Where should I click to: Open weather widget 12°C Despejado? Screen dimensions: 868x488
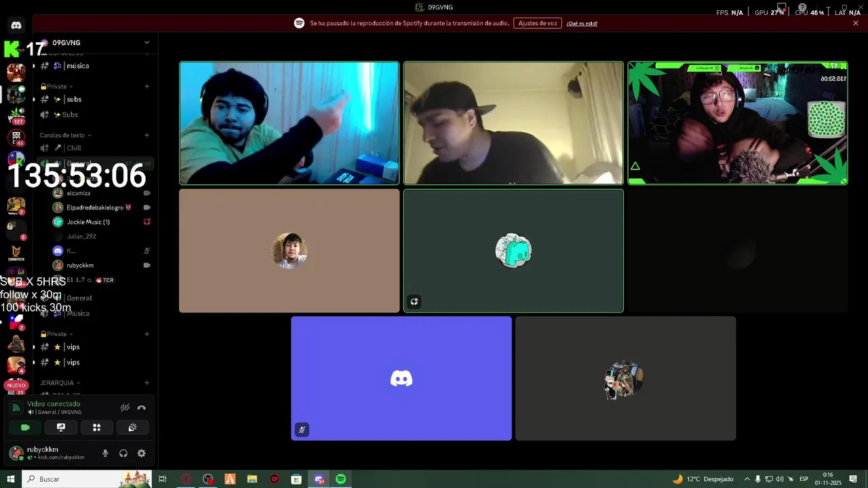(703, 479)
